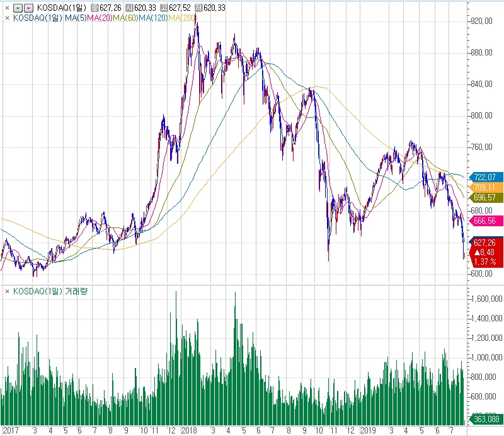Image resolution: width=504 pixels, height=436 pixels.
Task: Select the MA(20) legend label
Action: tap(100, 18)
